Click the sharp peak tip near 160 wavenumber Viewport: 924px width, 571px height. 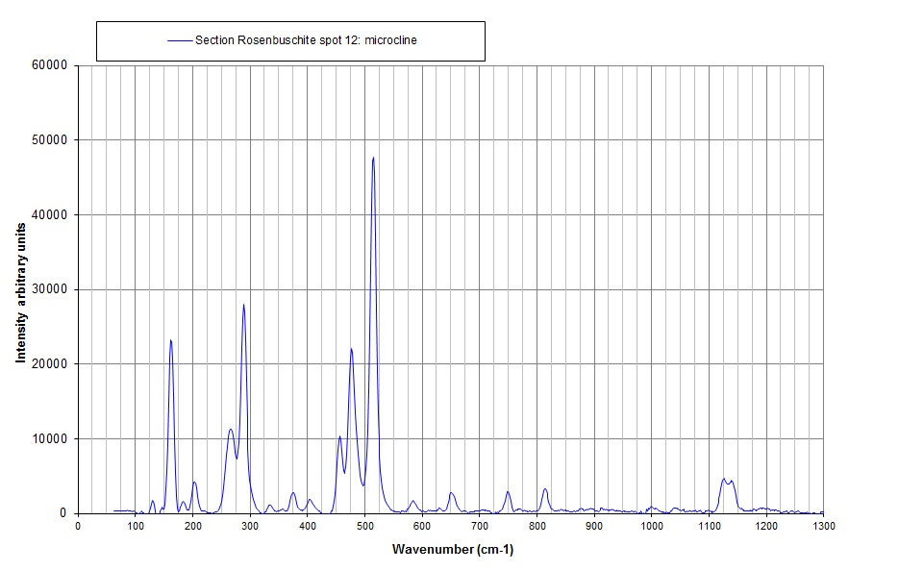170,340
